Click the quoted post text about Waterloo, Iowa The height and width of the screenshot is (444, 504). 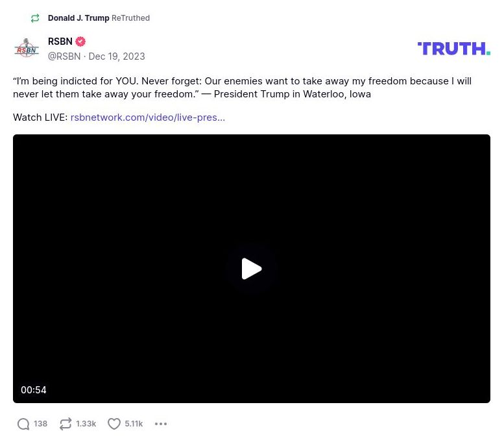(242, 88)
